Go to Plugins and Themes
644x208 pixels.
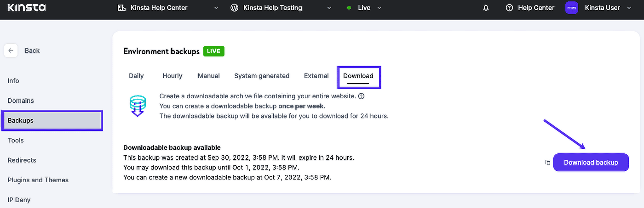pyautogui.click(x=38, y=180)
